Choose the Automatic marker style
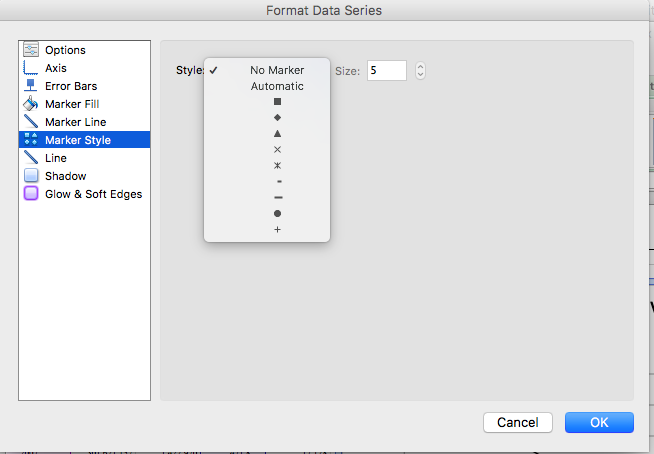 pos(277,86)
